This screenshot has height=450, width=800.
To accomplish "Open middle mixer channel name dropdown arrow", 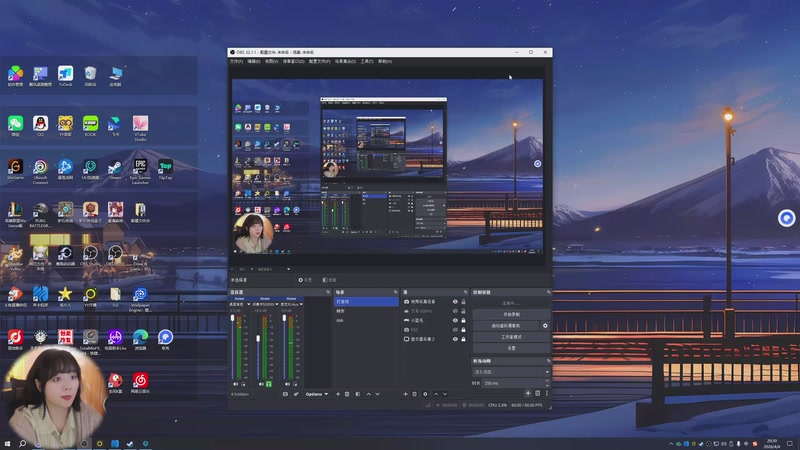I will coord(277,305).
